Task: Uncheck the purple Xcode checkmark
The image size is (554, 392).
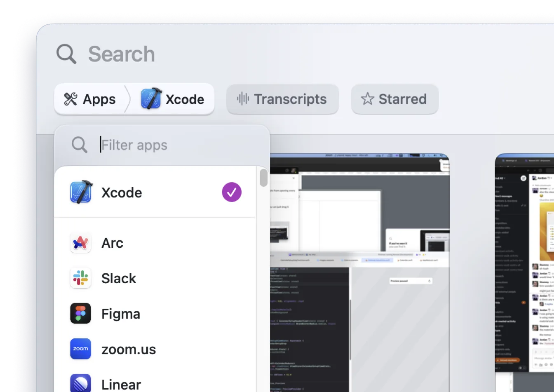Action: [x=232, y=192]
